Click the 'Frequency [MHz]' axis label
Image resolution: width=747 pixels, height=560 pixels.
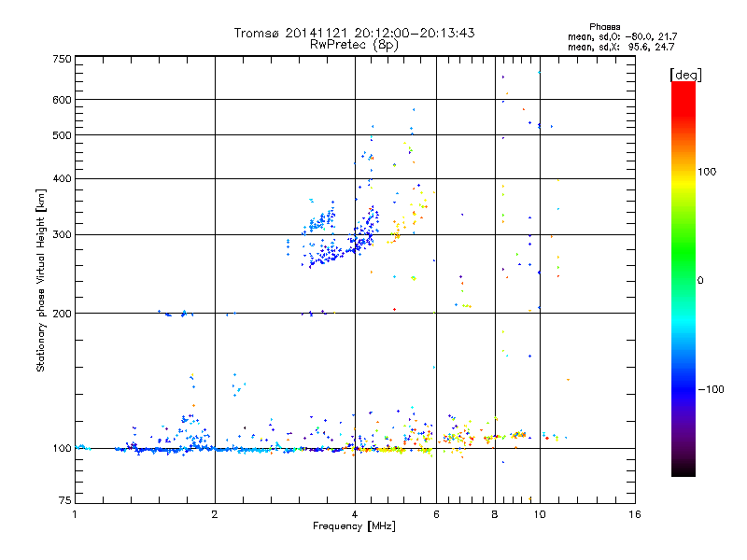[x=354, y=526]
